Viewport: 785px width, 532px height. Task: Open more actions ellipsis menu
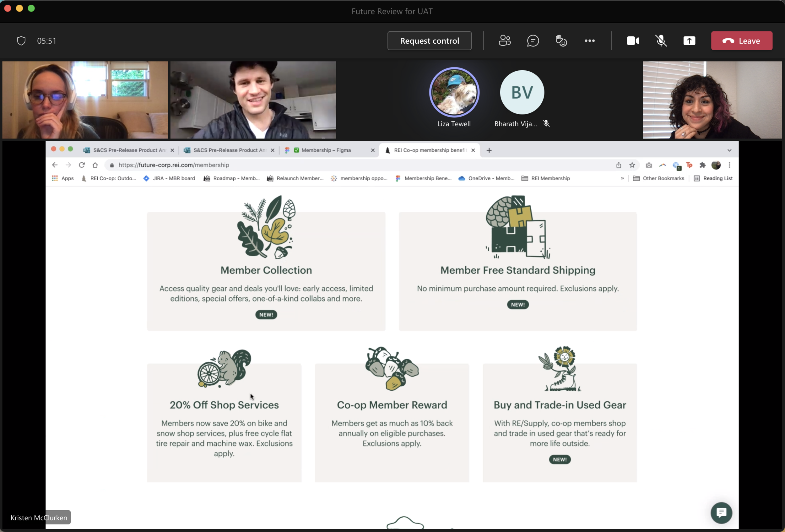589,41
